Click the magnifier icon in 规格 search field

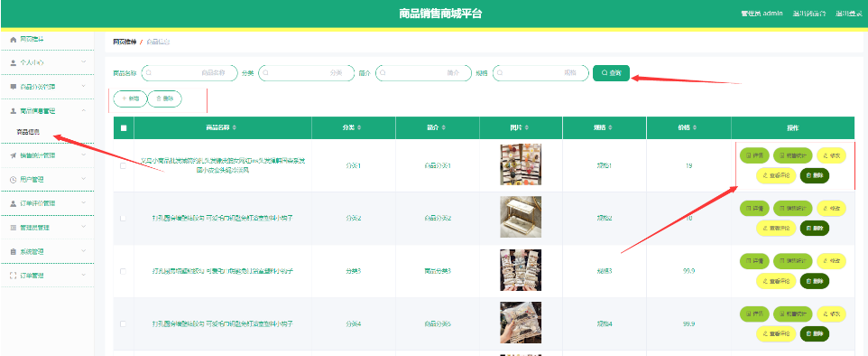pos(500,72)
